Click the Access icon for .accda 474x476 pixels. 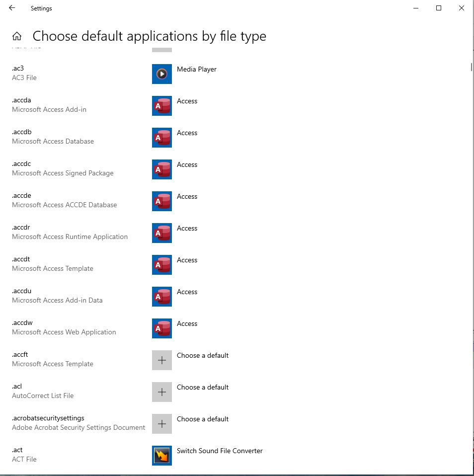[162, 106]
